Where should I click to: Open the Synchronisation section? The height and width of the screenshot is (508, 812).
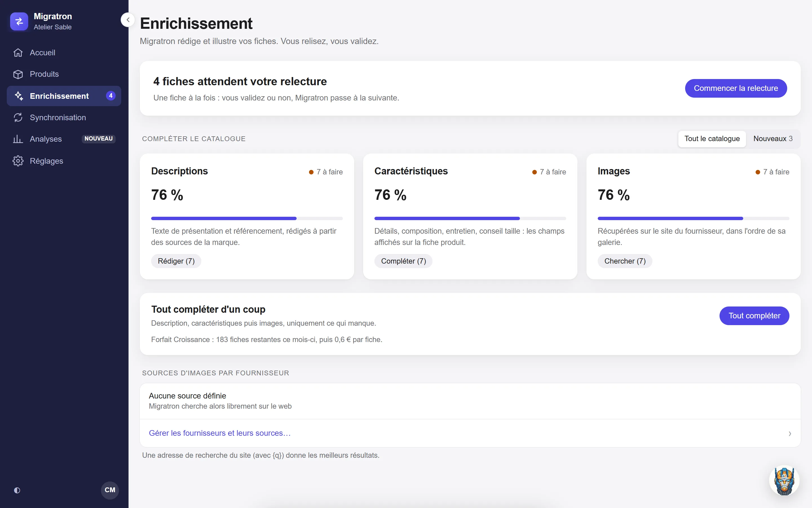(64, 118)
